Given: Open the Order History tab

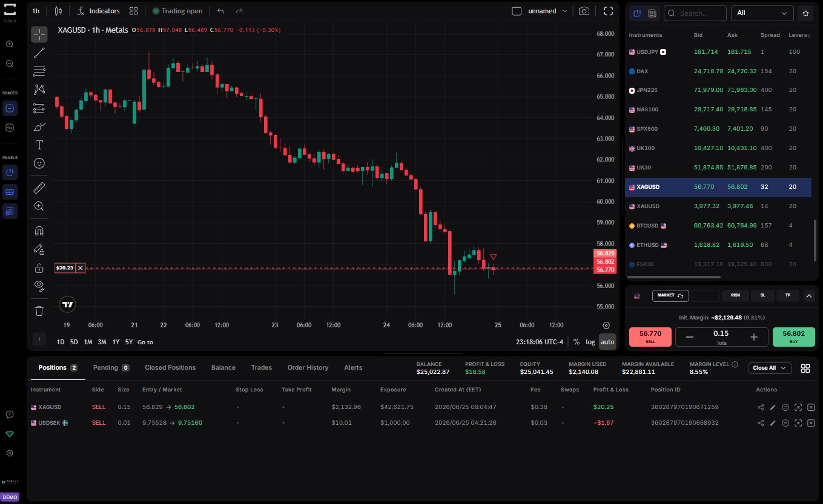Looking at the screenshot, I should tap(308, 367).
